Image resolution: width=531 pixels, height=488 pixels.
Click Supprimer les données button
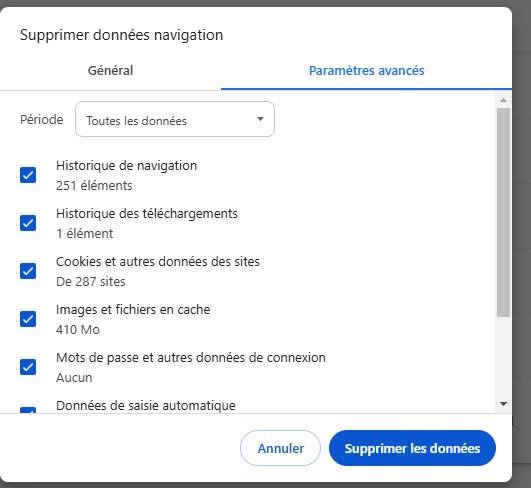click(412, 448)
